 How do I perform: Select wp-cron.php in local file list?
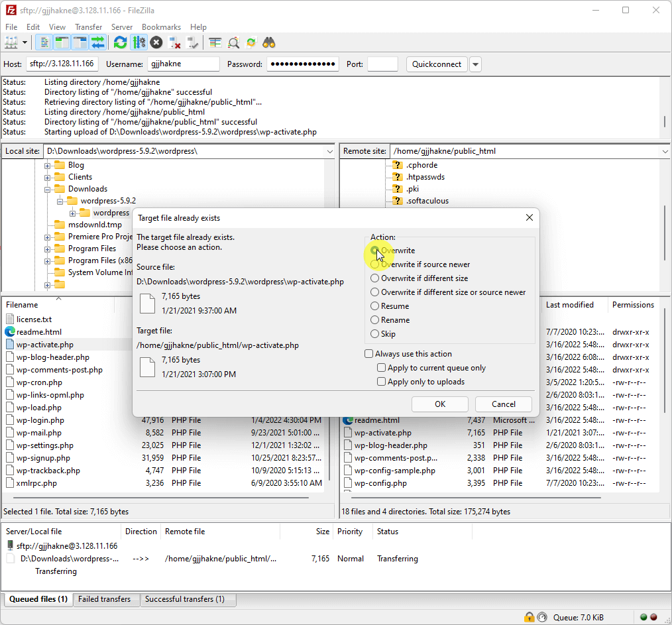click(39, 382)
